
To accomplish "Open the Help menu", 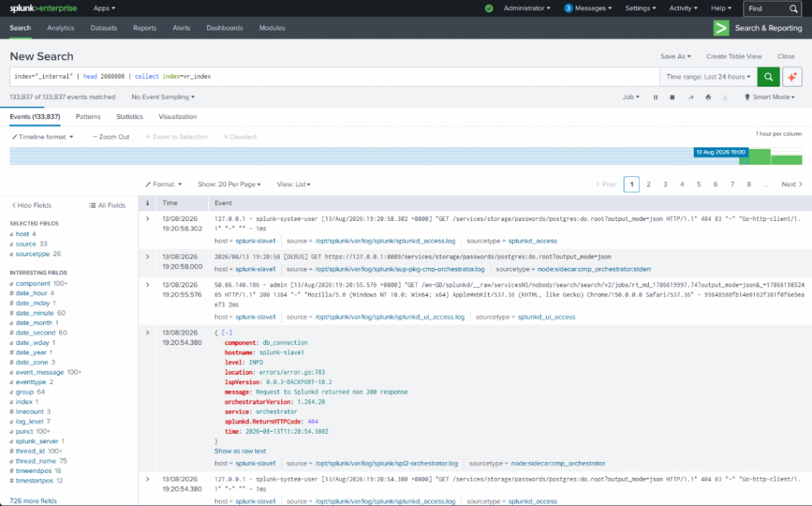I will pos(721,8).
